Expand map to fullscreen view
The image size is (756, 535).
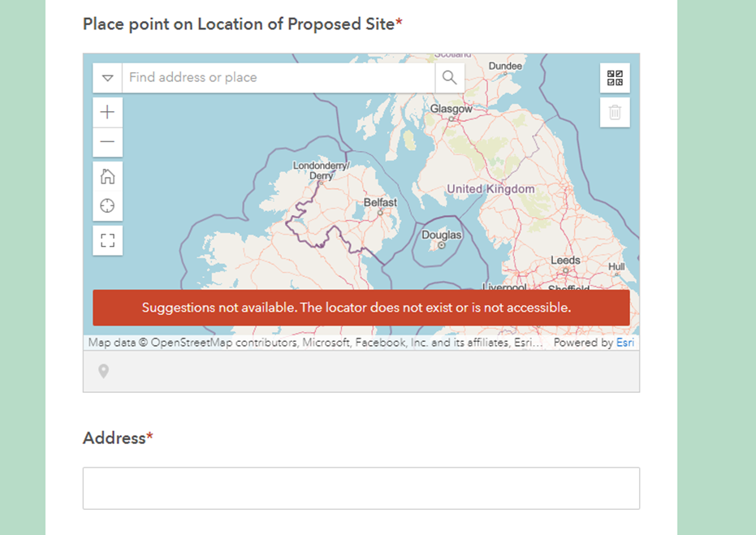[107, 240]
